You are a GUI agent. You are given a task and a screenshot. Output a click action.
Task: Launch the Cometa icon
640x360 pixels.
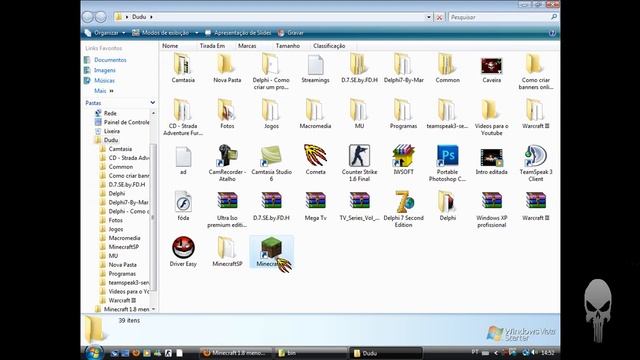tap(315, 156)
